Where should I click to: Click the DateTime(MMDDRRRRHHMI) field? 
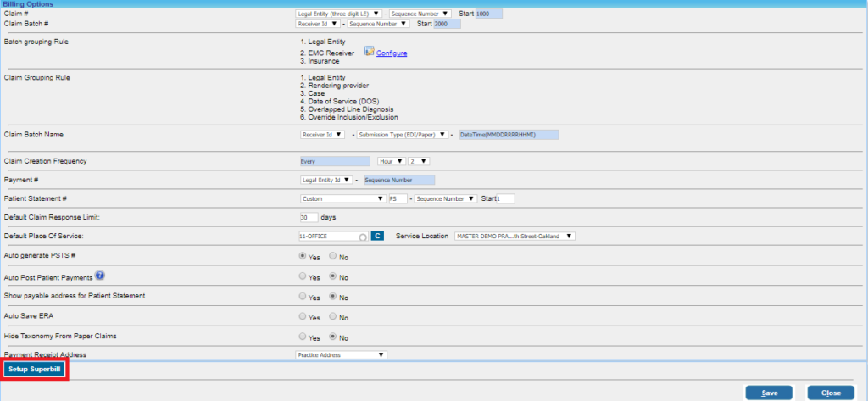point(509,135)
